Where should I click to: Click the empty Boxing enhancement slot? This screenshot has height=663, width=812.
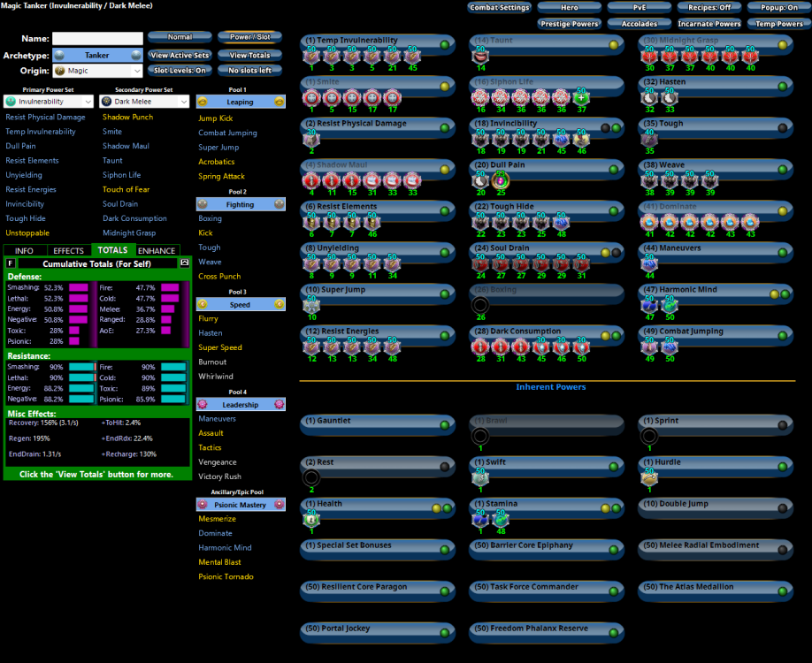[x=480, y=305]
